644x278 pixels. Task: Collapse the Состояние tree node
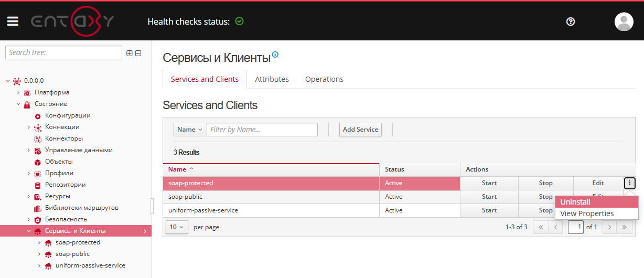coord(18,104)
